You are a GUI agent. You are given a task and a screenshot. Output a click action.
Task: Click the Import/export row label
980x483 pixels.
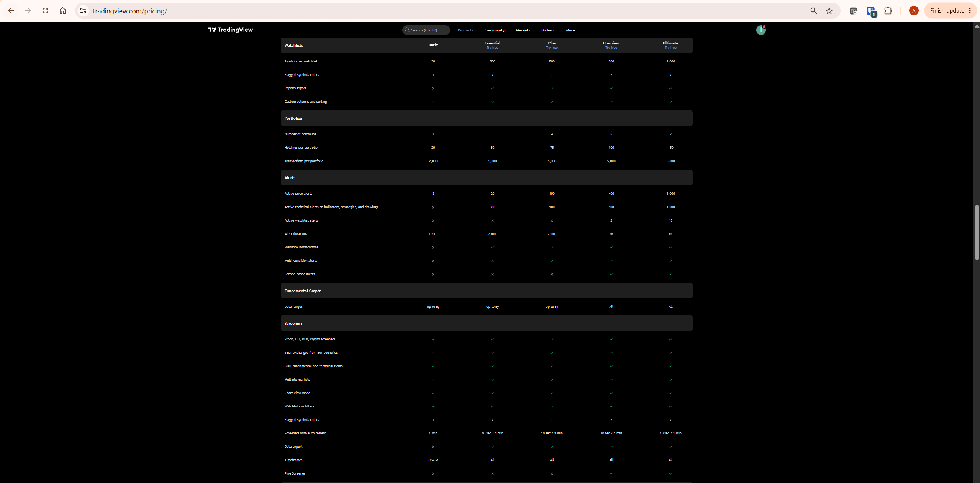[295, 88]
